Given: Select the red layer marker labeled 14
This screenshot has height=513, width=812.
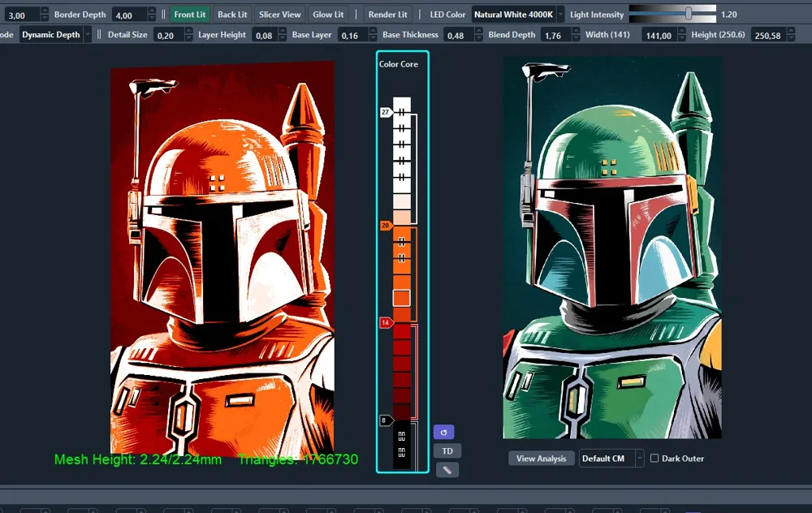Looking at the screenshot, I should pyautogui.click(x=386, y=322).
